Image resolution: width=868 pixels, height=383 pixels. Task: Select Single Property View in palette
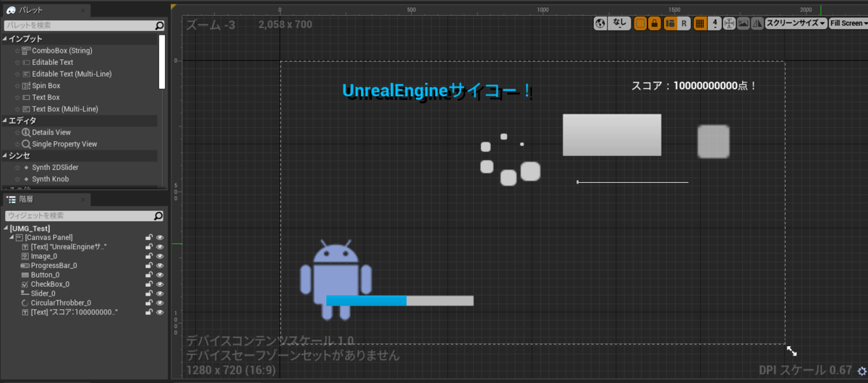64,144
